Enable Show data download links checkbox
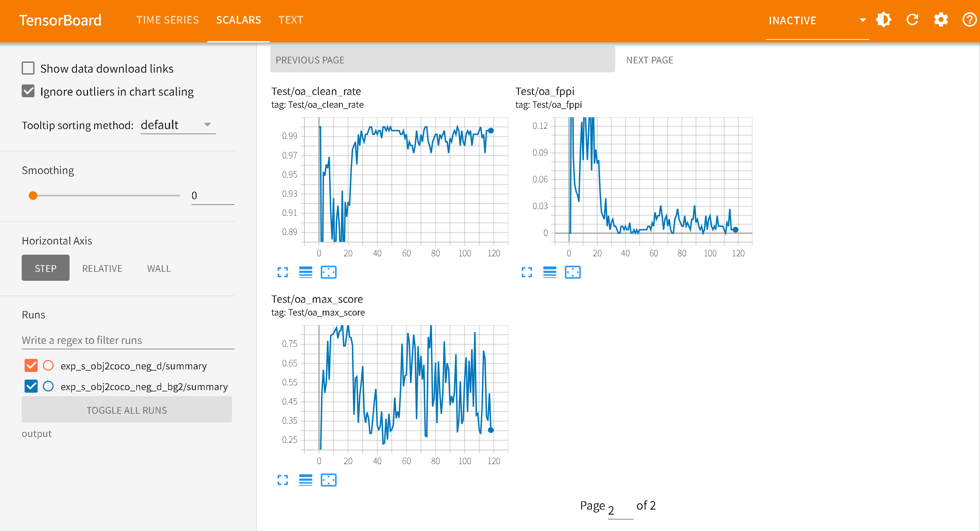This screenshot has width=980, height=531. (x=28, y=69)
